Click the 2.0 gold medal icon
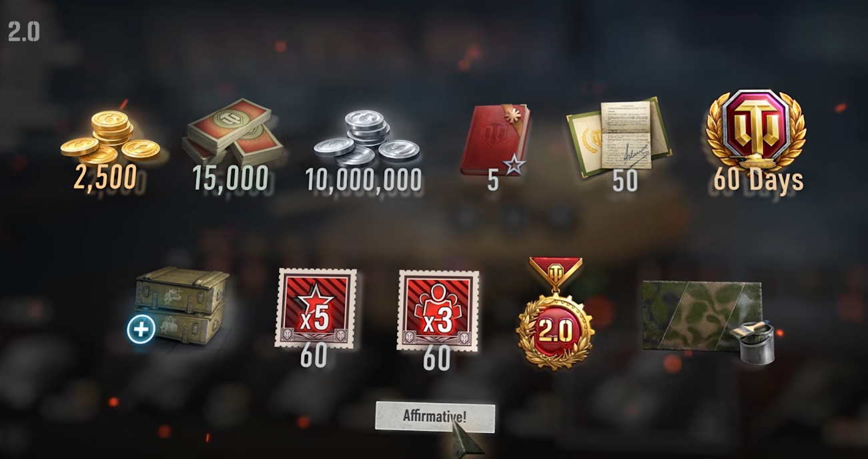 click(555, 314)
